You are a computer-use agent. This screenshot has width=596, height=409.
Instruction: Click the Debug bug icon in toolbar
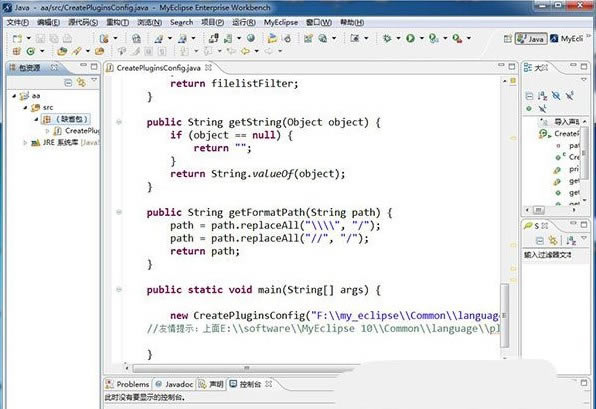(387, 38)
